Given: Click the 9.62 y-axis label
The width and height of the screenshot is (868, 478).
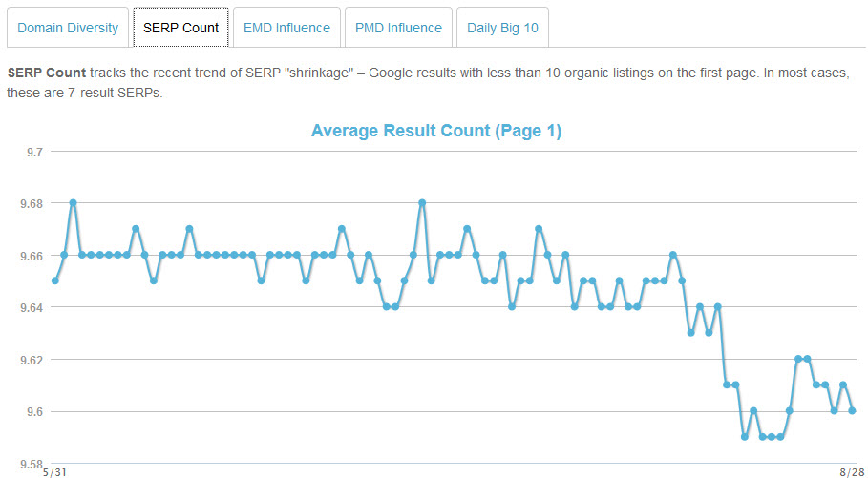Looking at the screenshot, I should (x=32, y=360).
